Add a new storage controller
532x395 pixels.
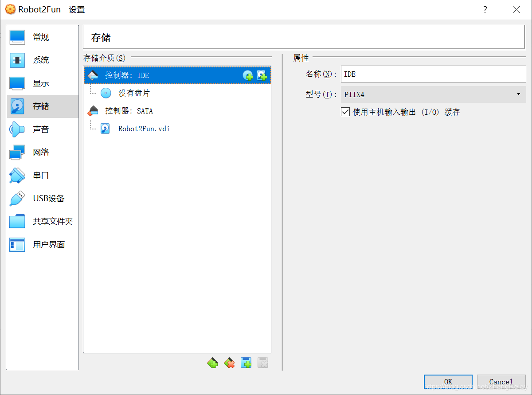click(212, 363)
